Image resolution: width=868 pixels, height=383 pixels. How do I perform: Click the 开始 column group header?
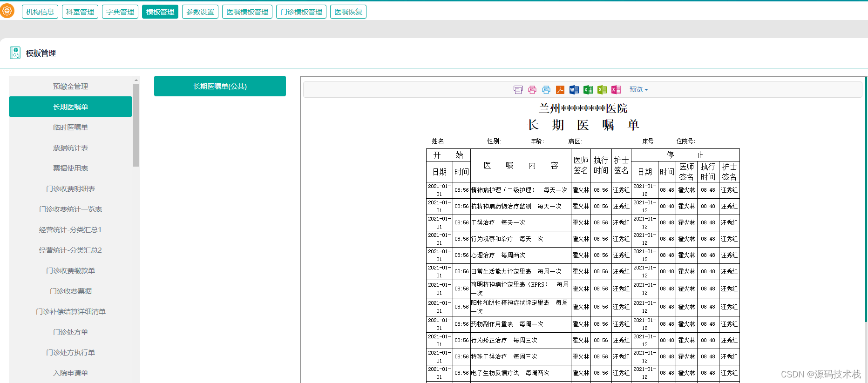point(448,155)
